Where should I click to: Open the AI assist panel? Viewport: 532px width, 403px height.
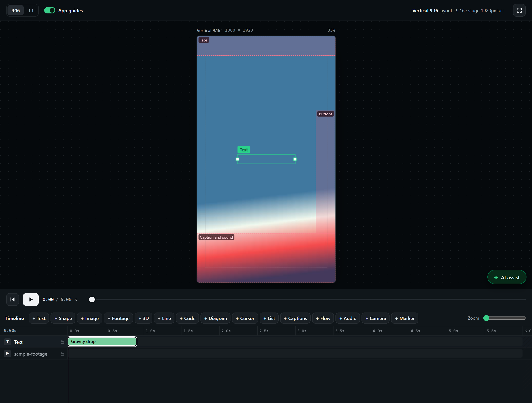507,277
